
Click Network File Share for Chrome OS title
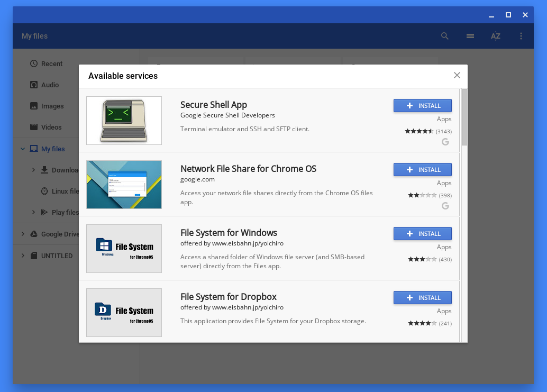click(249, 169)
